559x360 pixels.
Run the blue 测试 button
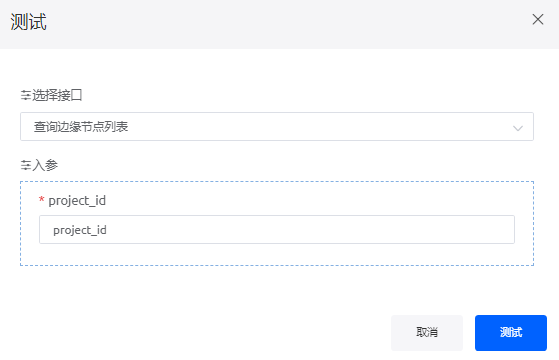[x=511, y=333]
